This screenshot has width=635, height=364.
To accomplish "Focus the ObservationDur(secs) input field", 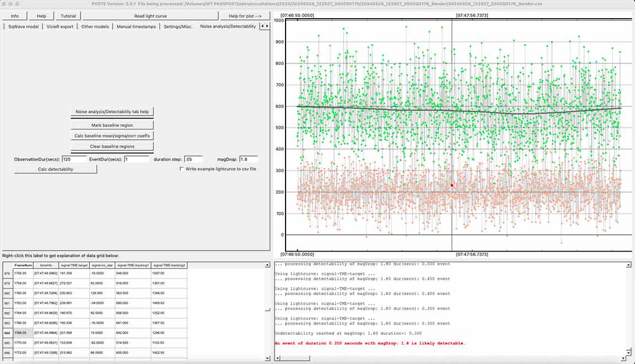I will [74, 159].
